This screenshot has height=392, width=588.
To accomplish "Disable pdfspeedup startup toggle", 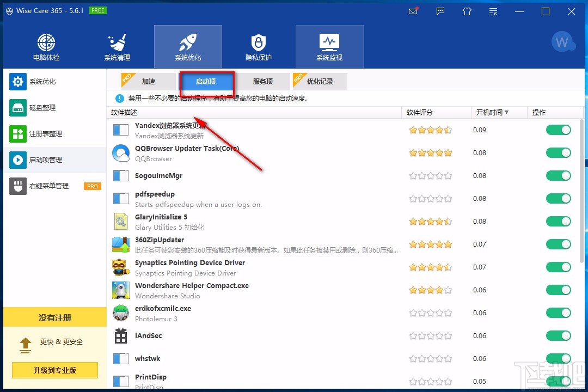I will pos(559,198).
